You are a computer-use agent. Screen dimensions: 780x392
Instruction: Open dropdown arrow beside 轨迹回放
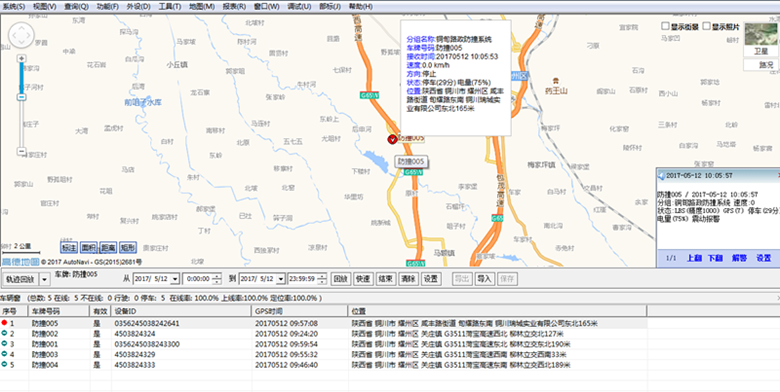[x=45, y=280]
